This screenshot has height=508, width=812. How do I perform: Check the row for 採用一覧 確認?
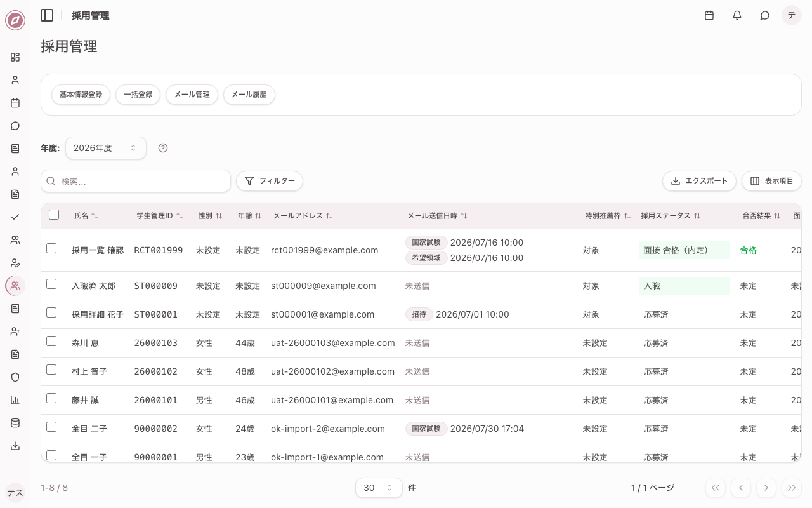click(x=51, y=248)
